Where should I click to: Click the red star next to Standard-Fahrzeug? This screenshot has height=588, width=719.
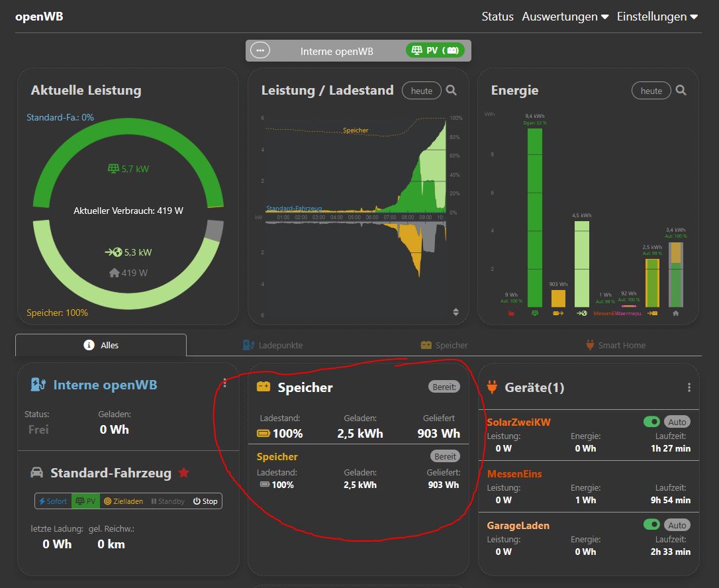pyautogui.click(x=184, y=473)
